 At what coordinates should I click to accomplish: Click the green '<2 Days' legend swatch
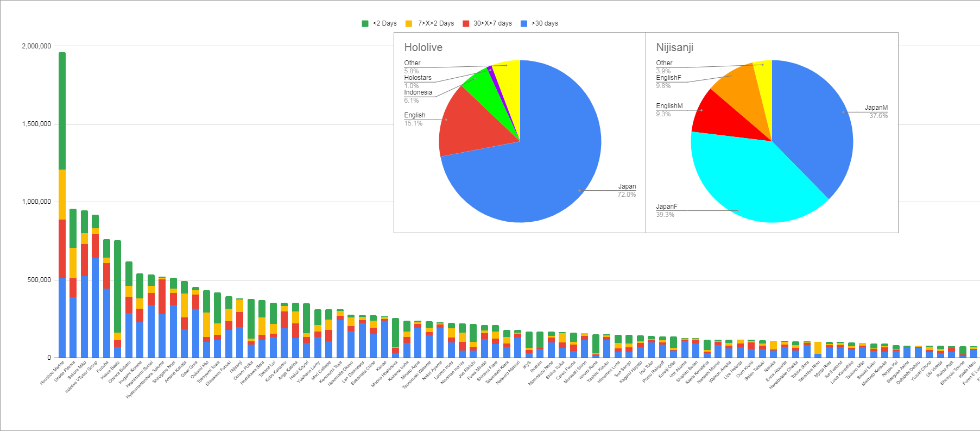point(365,23)
